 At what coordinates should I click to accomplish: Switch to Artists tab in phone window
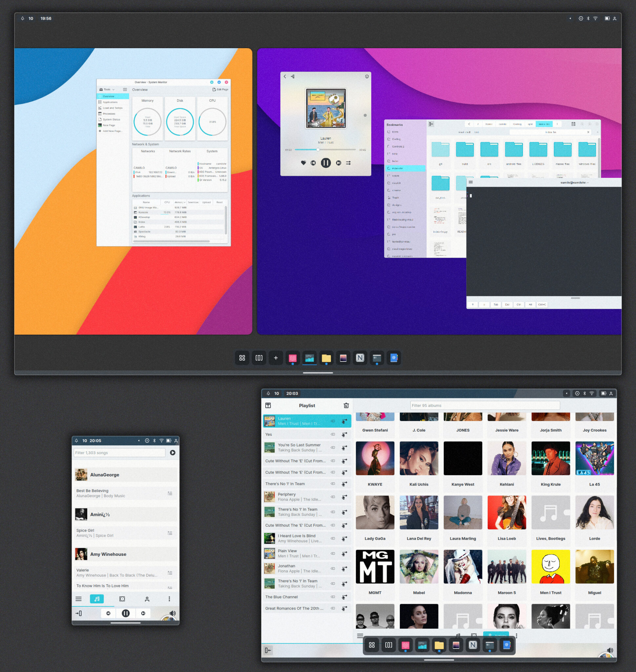click(x=147, y=599)
